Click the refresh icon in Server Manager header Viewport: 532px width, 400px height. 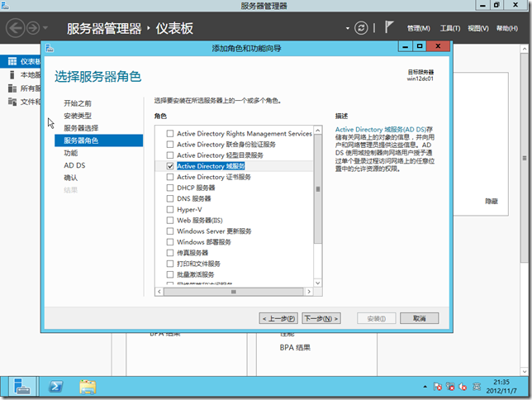coord(361,28)
